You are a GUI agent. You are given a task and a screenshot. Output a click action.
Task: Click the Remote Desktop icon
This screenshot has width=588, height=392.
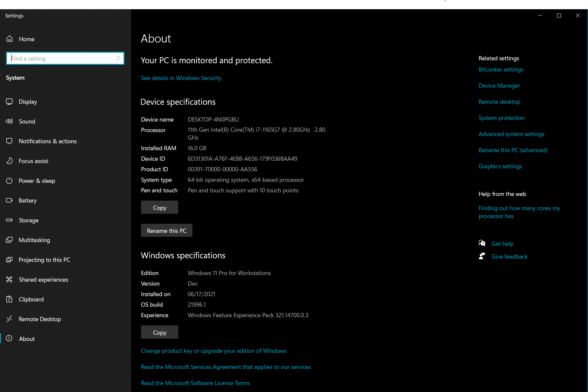(x=9, y=319)
